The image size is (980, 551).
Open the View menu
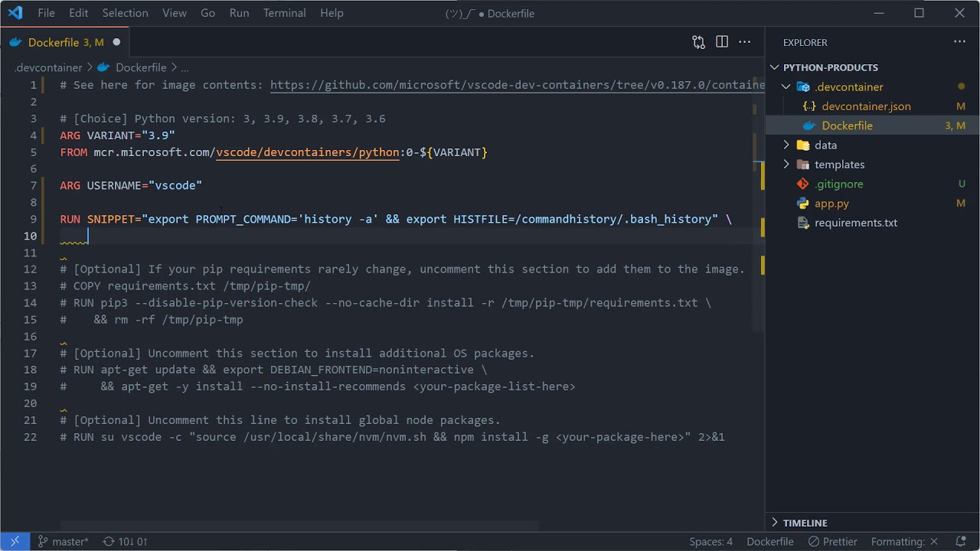click(x=175, y=13)
